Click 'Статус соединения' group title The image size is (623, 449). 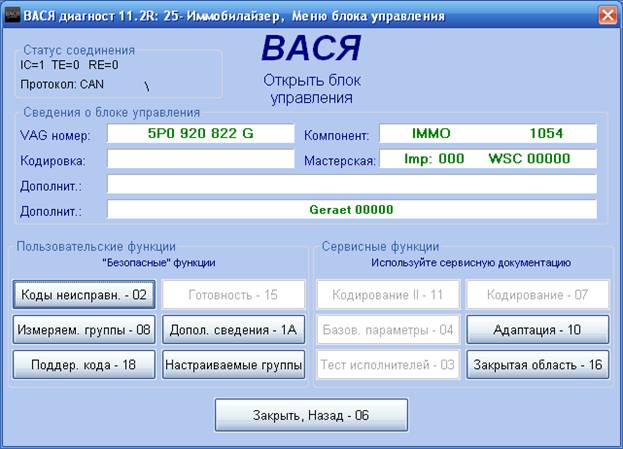pyautogui.click(x=79, y=50)
